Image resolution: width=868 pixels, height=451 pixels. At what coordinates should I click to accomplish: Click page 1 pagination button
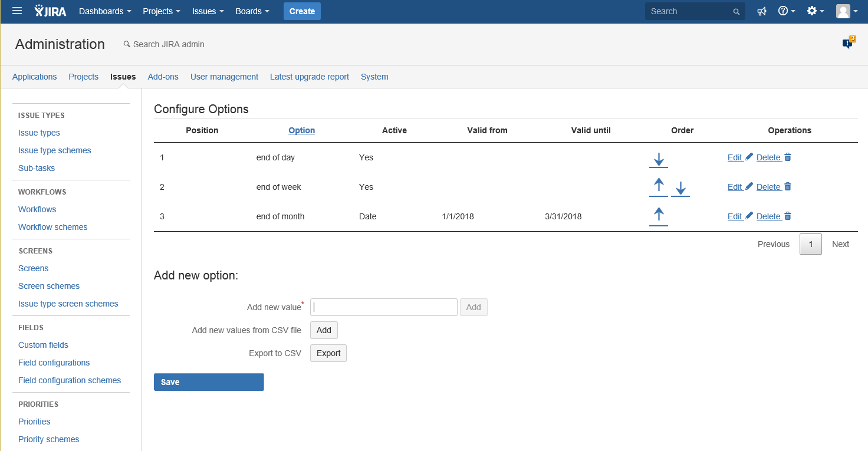point(811,244)
